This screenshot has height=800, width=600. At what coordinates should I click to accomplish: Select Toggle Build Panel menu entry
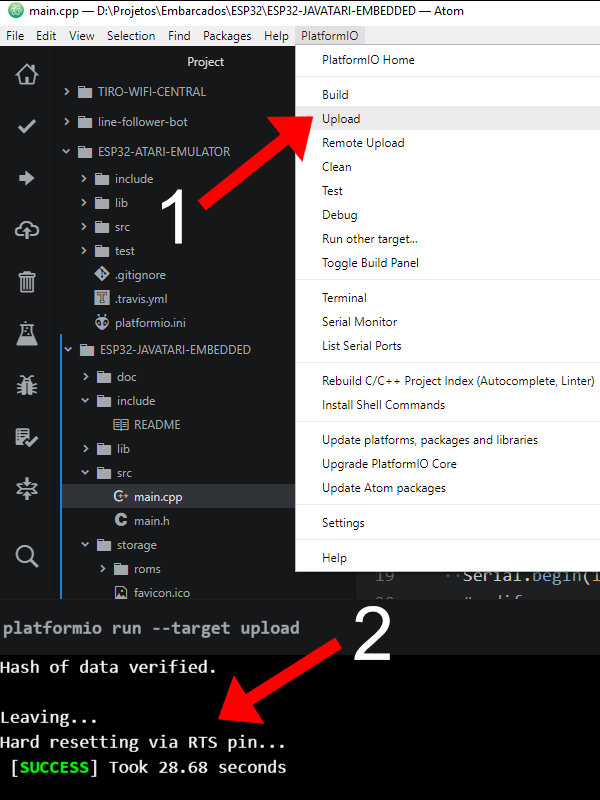pyautogui.click(x=370, y=263)
